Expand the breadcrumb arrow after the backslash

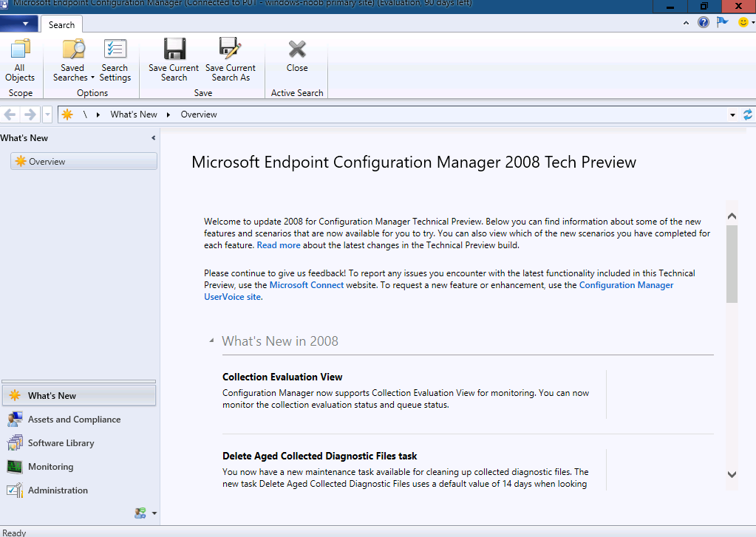(x=98, y=114)
